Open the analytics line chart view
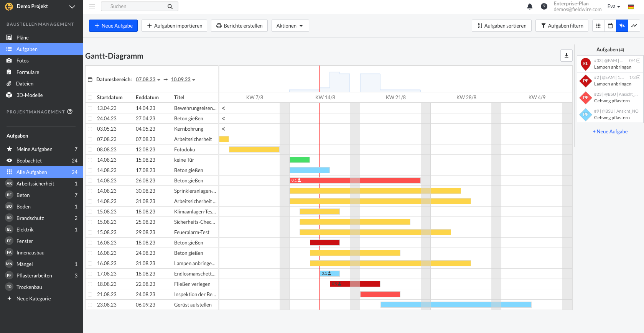This screenshot has width=644, height=333. tap(634, 26)
